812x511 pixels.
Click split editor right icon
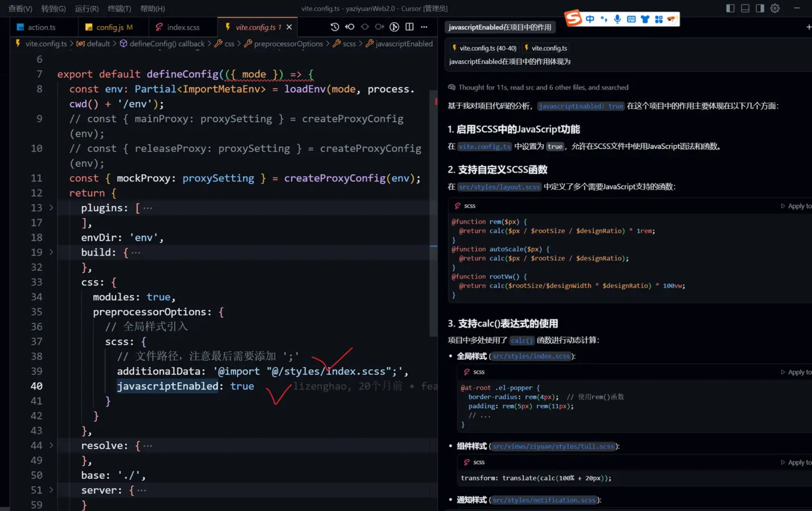(x=409, y=27)
